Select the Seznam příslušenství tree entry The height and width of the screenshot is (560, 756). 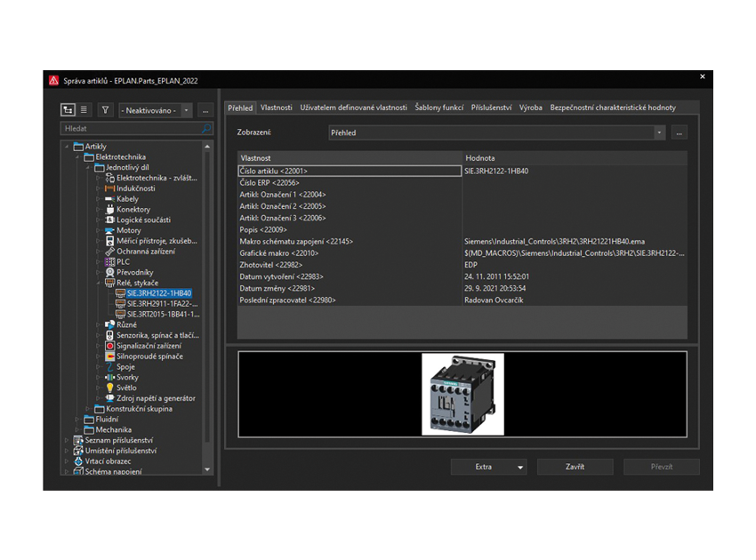click(x=118, y=441)
